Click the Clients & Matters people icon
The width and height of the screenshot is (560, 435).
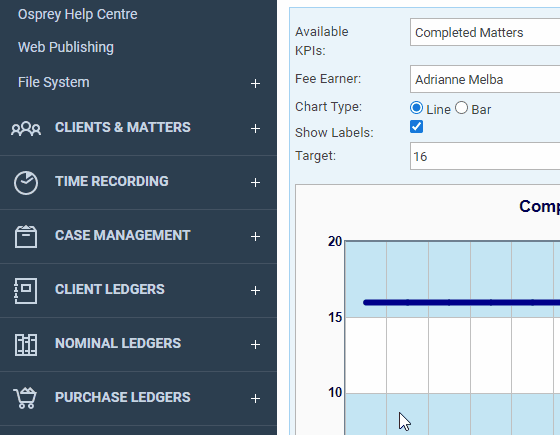pyautogui.click(x=26, y=128)
